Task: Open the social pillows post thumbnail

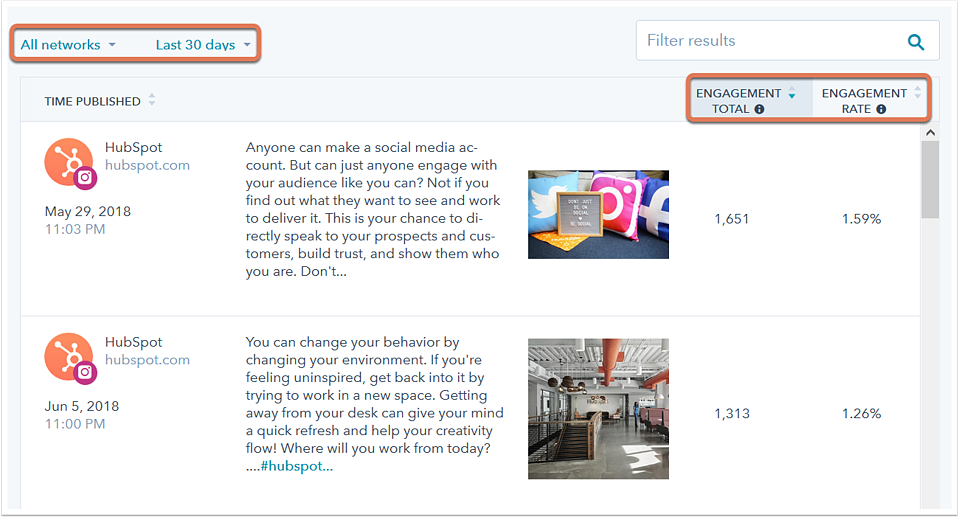Action: (598, 214)
